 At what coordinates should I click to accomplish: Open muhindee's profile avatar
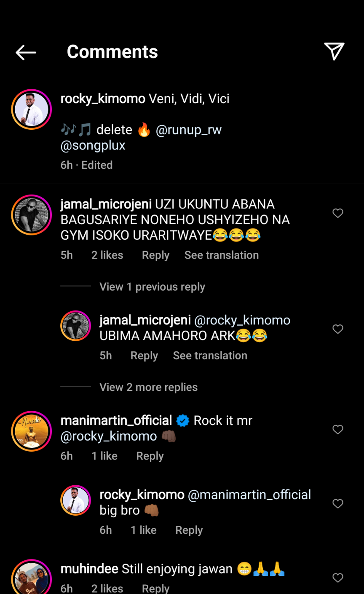pos(32,579)
